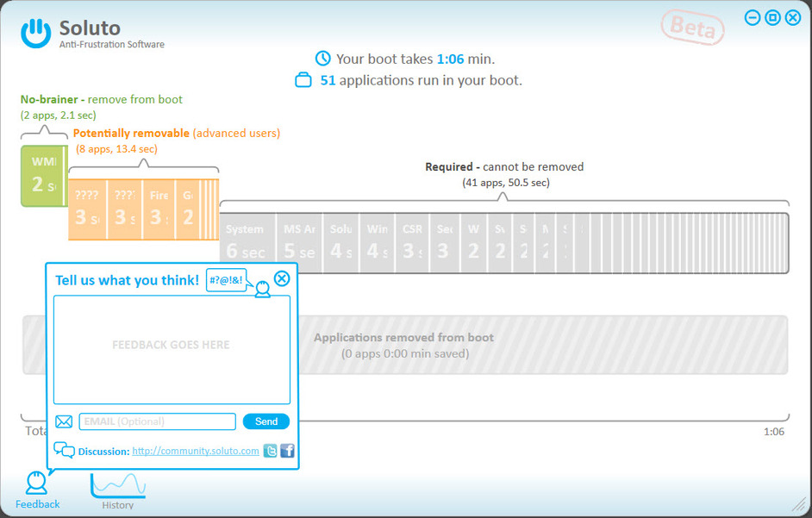Select the CSR 3-second required block
The image size is (812, 518).
[412, 243]
